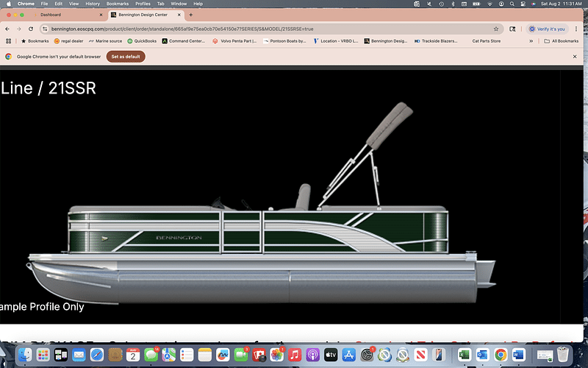This screenshot has width=588, height=368.
Task: Open the Chrome three-dot menu
Action: coord(576,29)
